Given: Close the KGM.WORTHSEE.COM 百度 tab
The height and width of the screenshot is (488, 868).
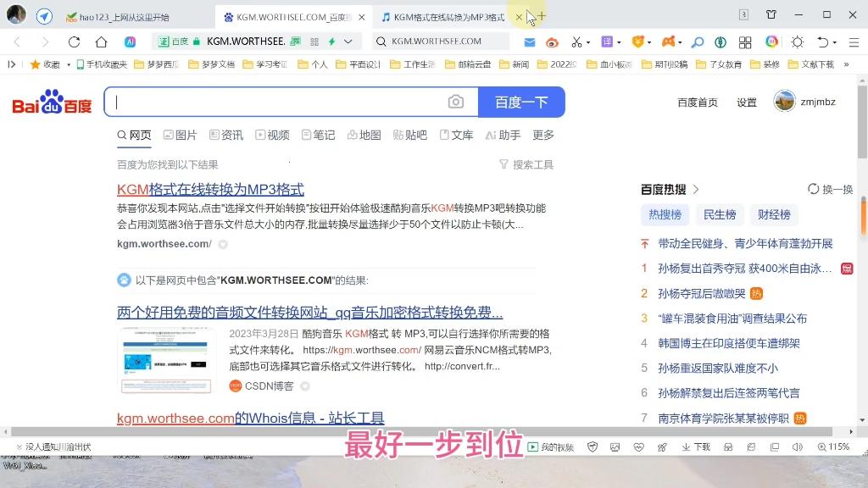Looking at the screenshot, I should tap(361, 17).
